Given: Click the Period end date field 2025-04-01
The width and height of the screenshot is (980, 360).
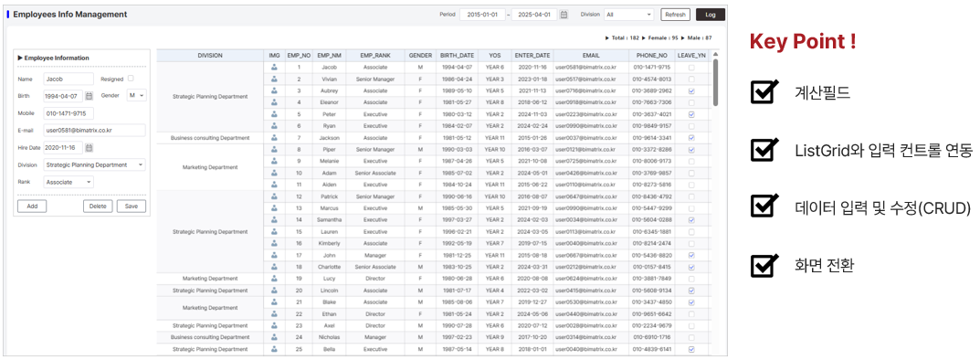Looking at the screenshot, I should tap(534, 15).
